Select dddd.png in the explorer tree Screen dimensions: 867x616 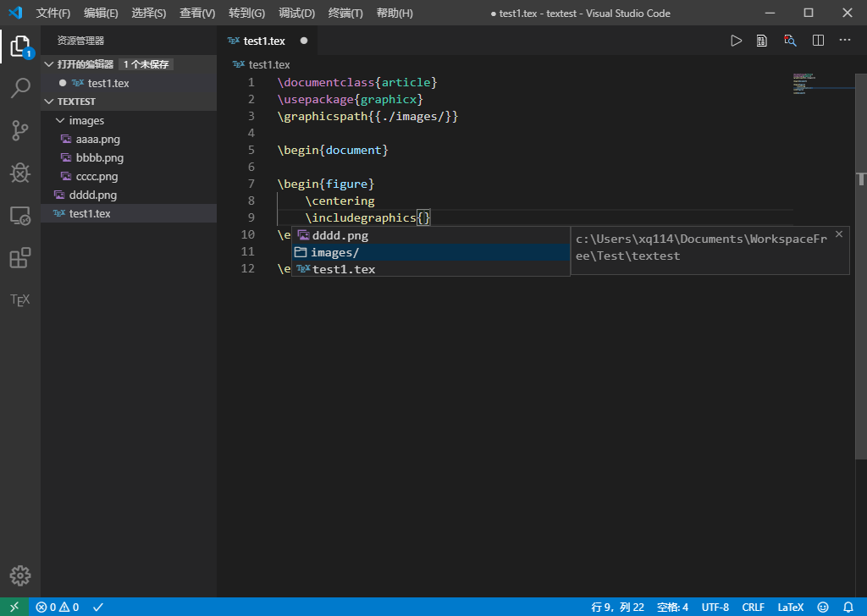[129, 195]
